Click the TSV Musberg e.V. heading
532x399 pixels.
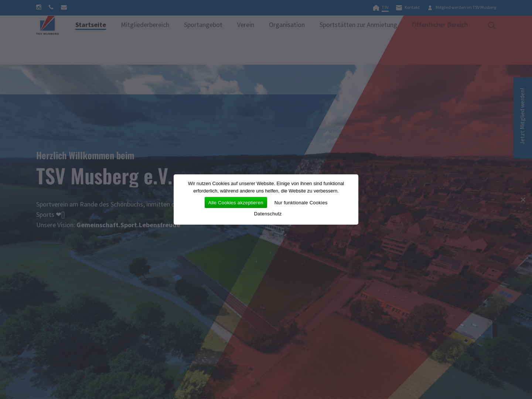click(104, 176)
